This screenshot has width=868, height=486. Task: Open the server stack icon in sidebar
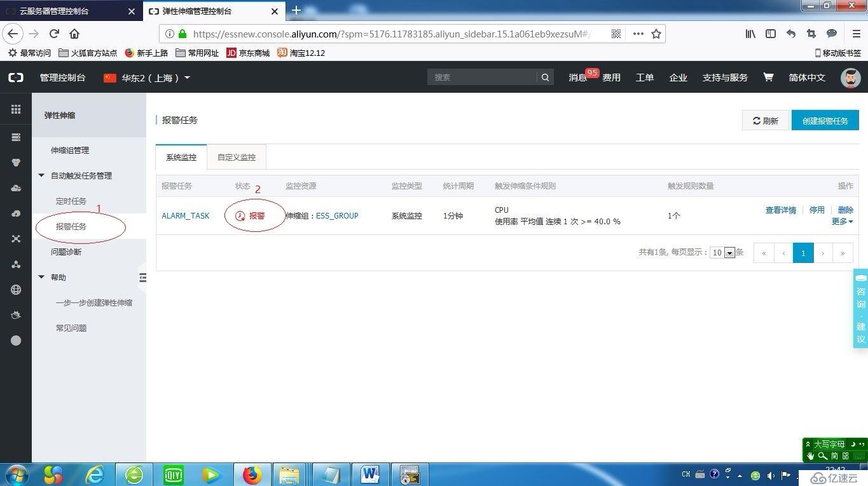16,137
